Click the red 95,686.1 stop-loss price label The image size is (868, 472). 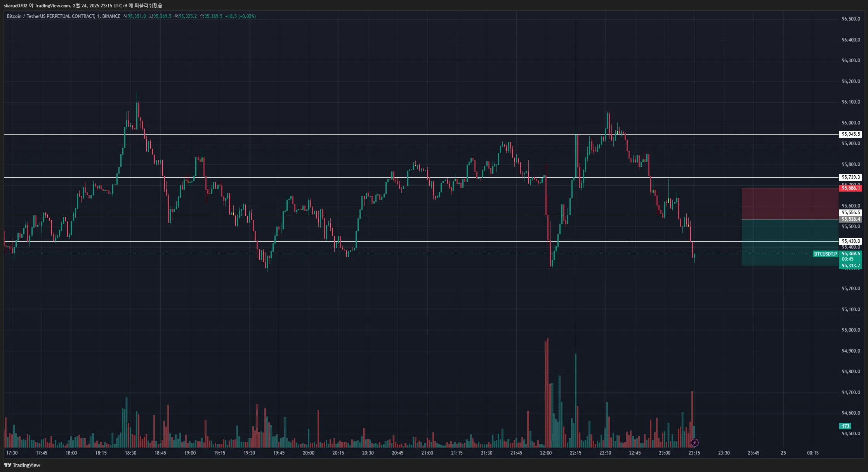pyautogui.click(x=851, y=188)
